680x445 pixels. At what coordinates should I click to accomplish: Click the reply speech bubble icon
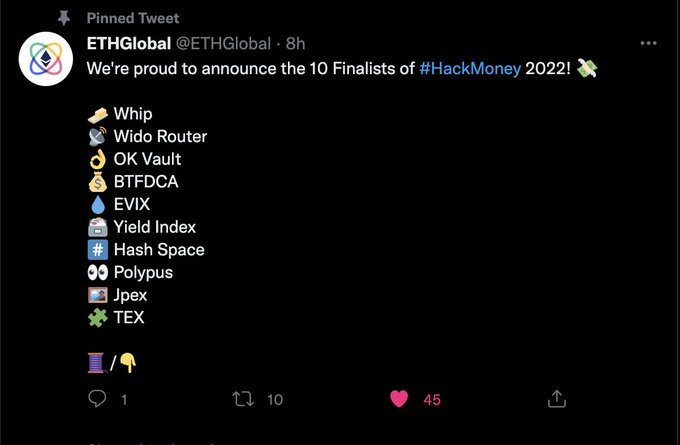(97, 398)
